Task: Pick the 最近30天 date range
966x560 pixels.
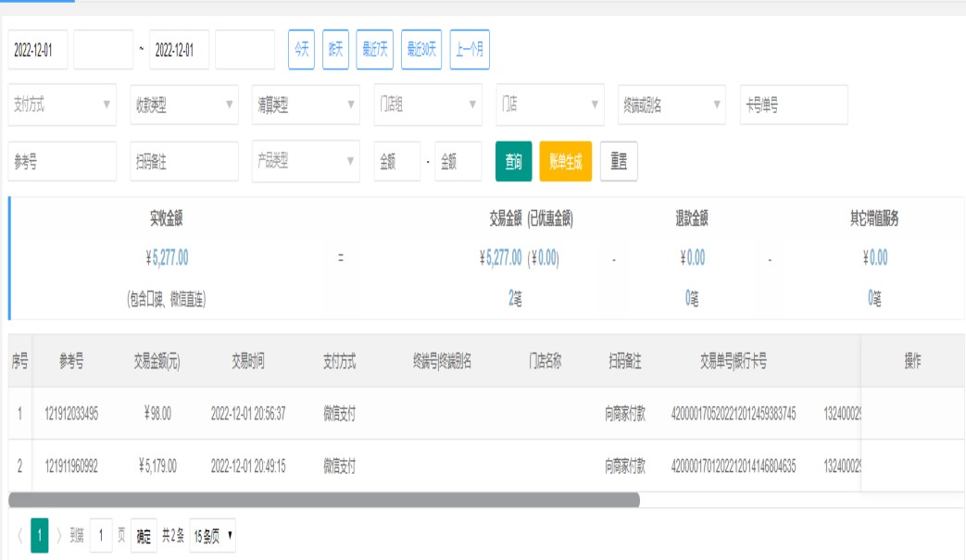Action: (x=422, y=50)
